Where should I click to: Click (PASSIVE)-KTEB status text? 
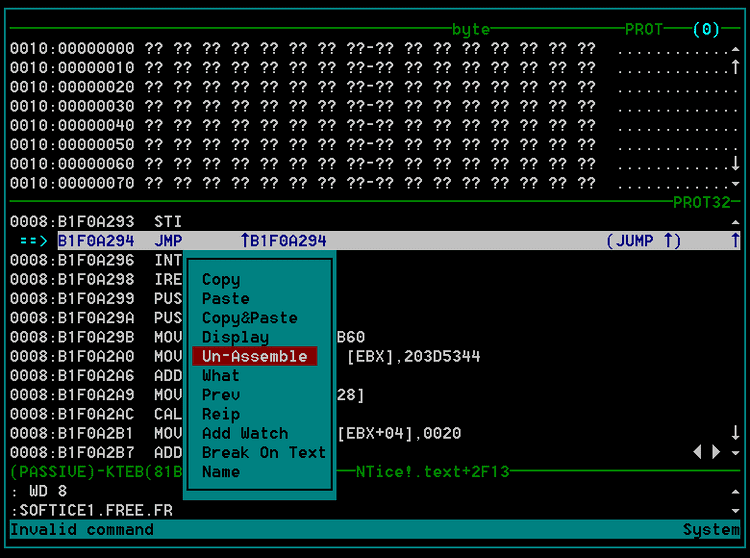[96, 472]
